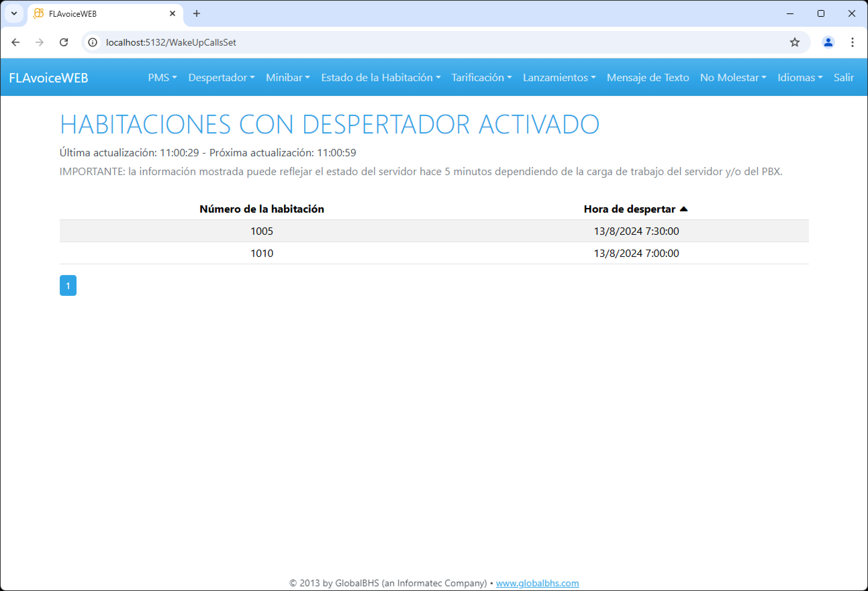Click the localhost address bar URL

point(171,42)
